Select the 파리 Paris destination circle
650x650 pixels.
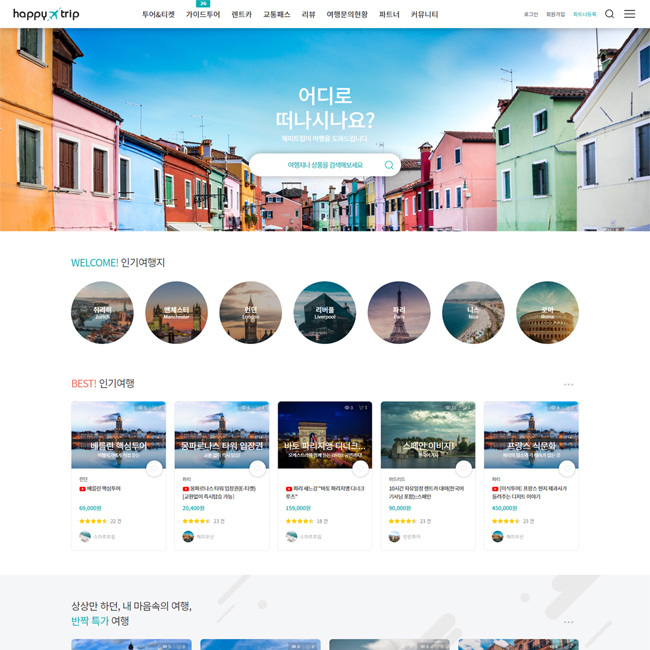coord(399,313)
